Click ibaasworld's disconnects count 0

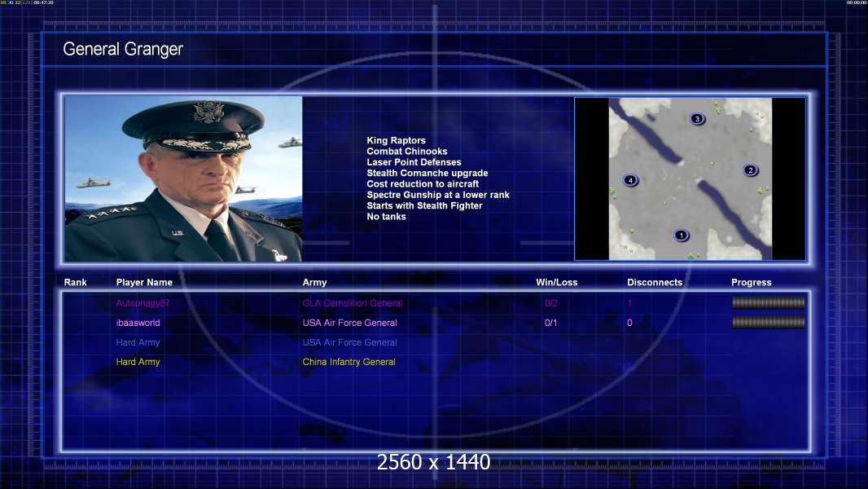click(x=629, y=323)
